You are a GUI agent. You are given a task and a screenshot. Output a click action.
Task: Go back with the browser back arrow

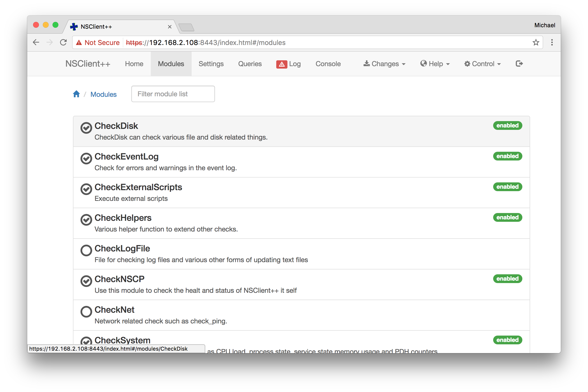36,43
